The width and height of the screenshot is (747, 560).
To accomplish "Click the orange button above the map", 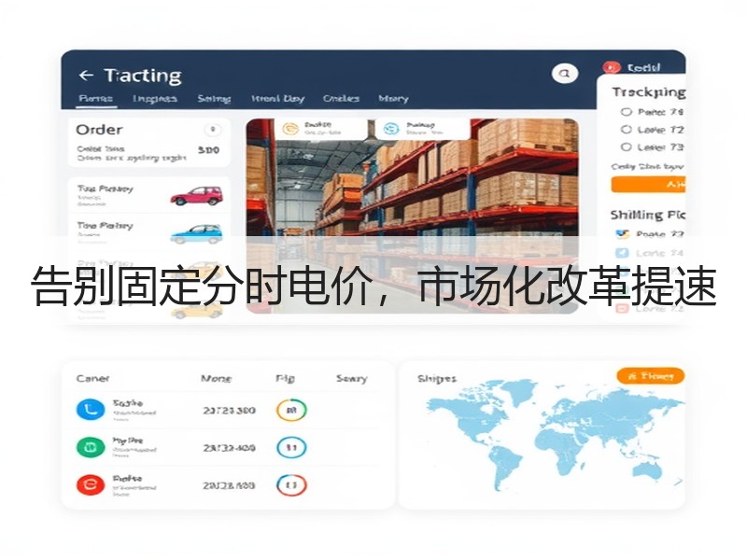I will pos(651,376).
